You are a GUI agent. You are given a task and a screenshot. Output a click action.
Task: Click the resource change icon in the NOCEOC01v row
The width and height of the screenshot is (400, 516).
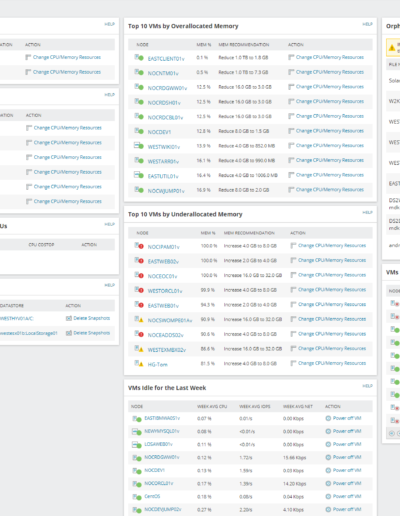(293, 275)
